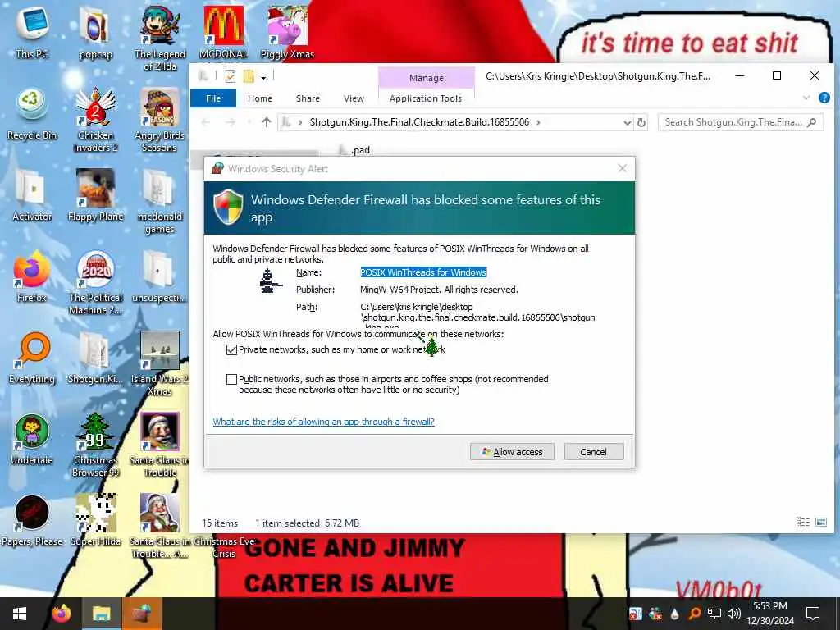Go up one folder level
The height and width of the screenshot is (630, 840).
pos(267,123)
